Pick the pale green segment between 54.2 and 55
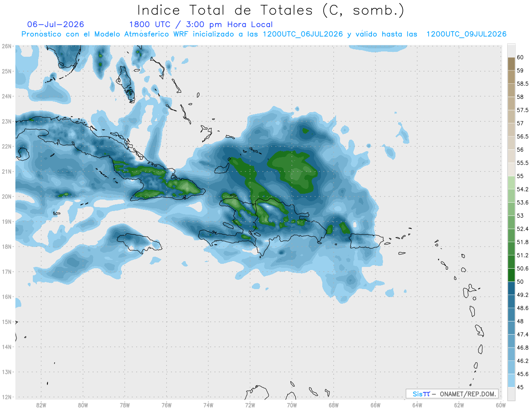532x411 pixels. click(x=511, y=183)
